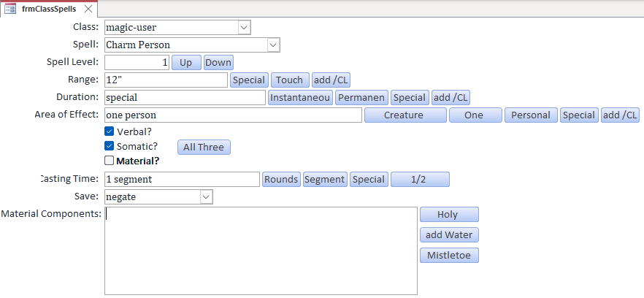Screen dimensions: 644x298
Task: Toggle the Verbal checkbox
Action: [x=110, y=132]
